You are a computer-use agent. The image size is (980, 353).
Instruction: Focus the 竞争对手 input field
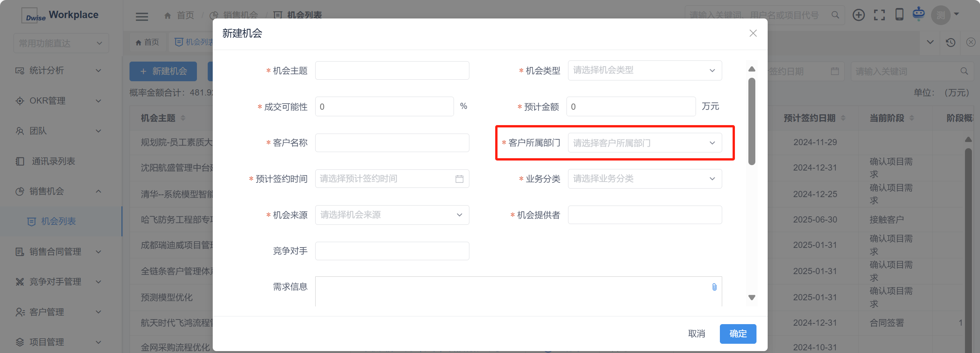tap(392, 251)
